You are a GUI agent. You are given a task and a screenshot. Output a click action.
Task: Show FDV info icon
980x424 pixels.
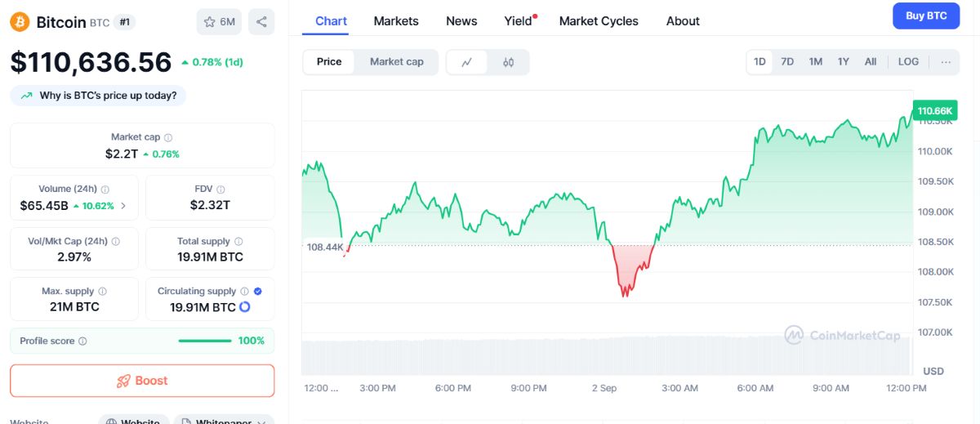point(222,190)
